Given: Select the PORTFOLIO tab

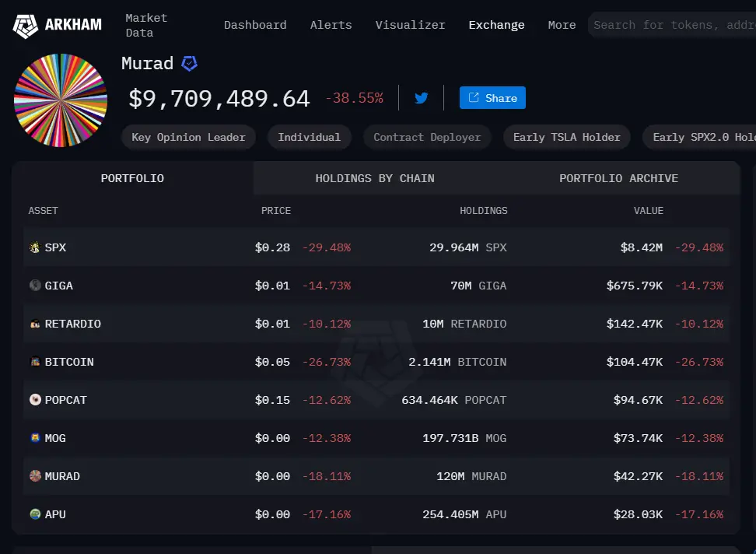Looking at the screenshot, I should (x=132, y=178).
